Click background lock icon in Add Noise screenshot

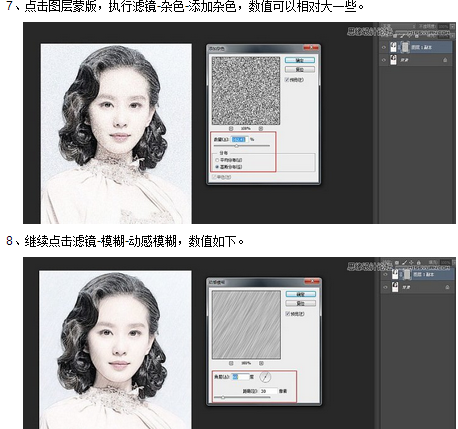click(x=445, y=60)
